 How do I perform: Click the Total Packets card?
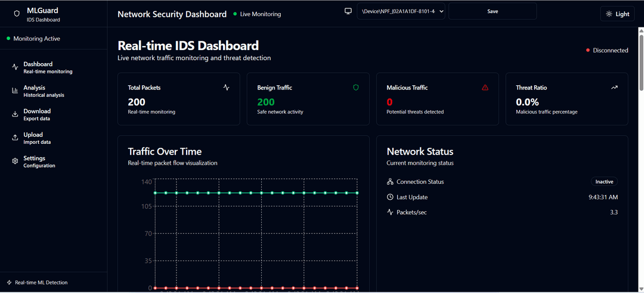point(178,99)
